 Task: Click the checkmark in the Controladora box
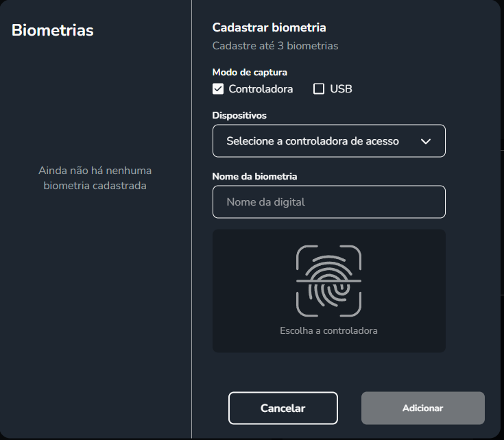point(218,89)
